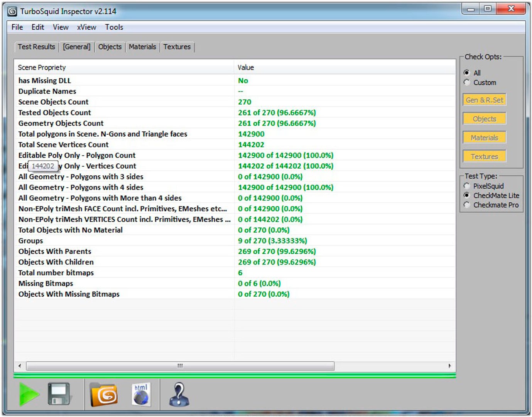Image resolution: width=532 pixels, height=417 pixels.
Task: Select 'All Geometry - Polygons with 4 sides'
Action: (x=235, y=187)
